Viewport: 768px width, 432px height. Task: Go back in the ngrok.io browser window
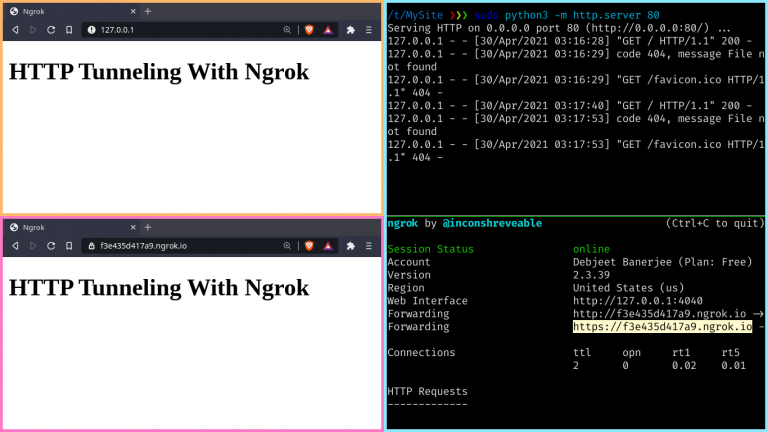[x=15, y=246]
